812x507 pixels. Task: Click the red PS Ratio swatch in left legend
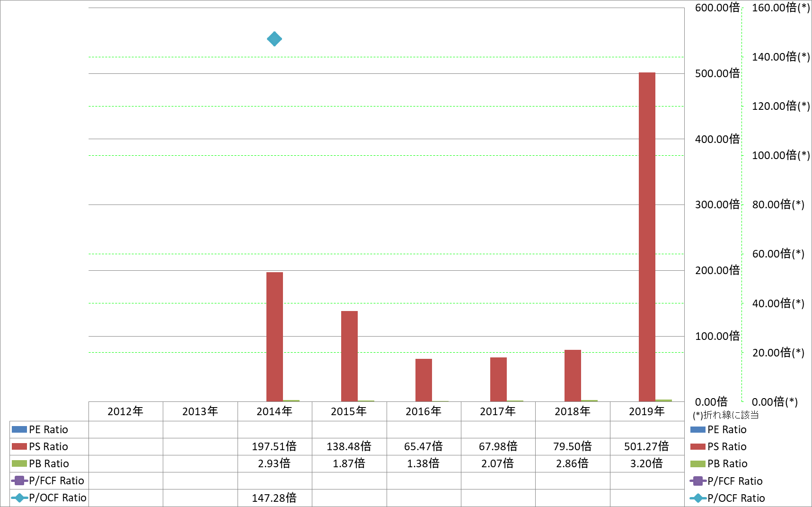(19, 446)
